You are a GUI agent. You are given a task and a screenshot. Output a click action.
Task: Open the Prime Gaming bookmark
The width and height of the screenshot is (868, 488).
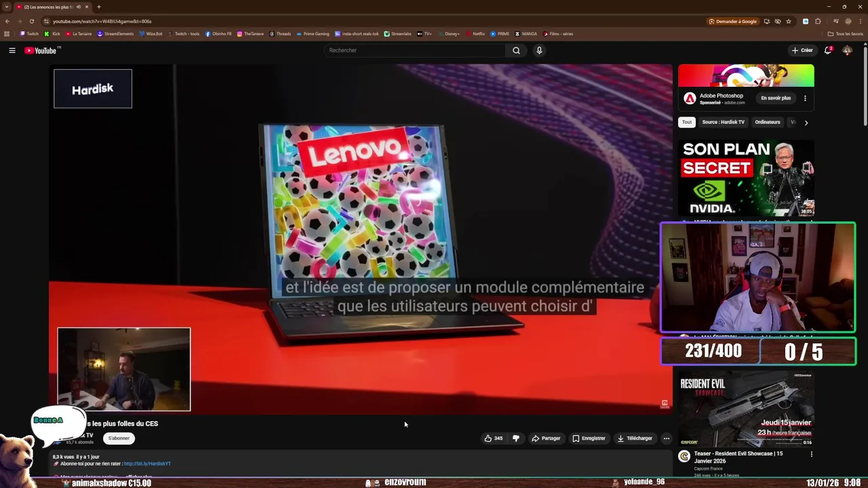313,34
